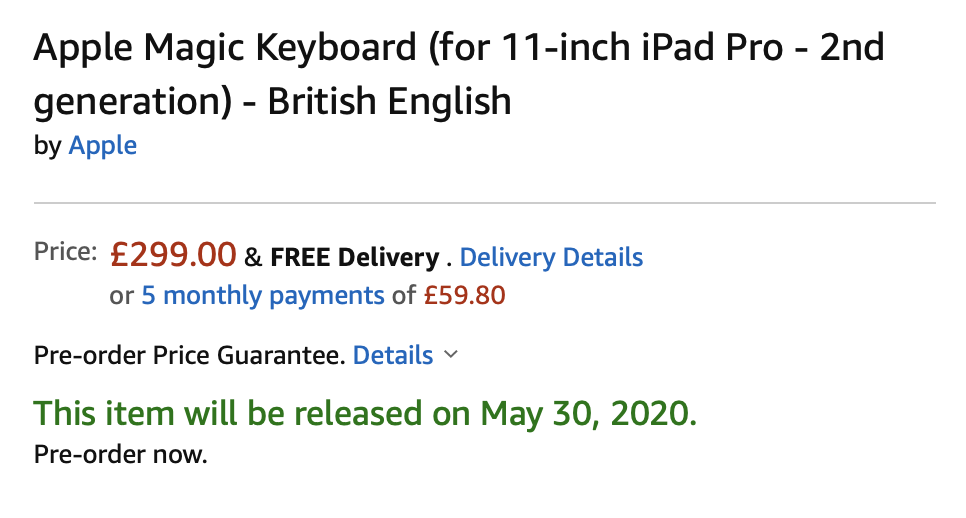
Task: Click the FREE Delivery text
Action: point(354,258)
